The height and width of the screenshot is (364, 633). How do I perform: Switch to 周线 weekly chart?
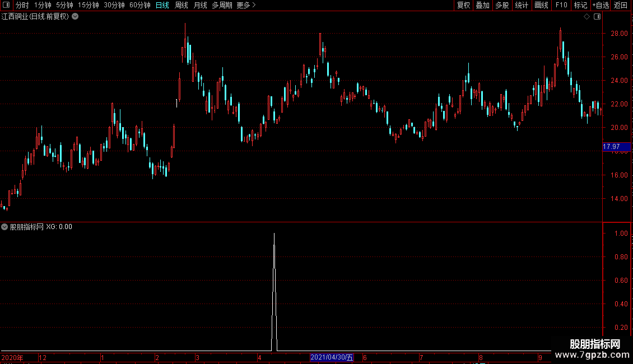click(181, 5)
